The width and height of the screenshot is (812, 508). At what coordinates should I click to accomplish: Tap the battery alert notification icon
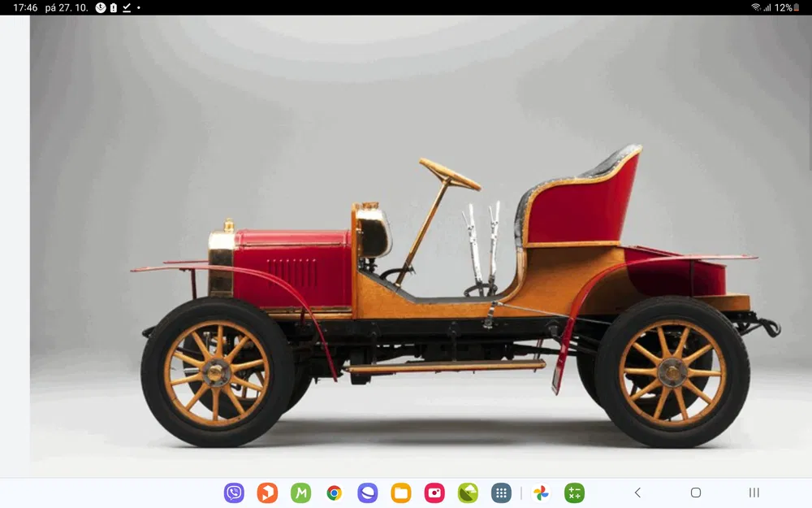coord(114,8)
